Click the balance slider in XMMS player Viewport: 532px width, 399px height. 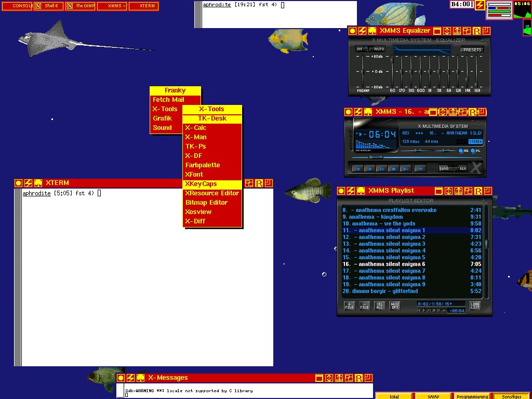[x=445, y=150]
